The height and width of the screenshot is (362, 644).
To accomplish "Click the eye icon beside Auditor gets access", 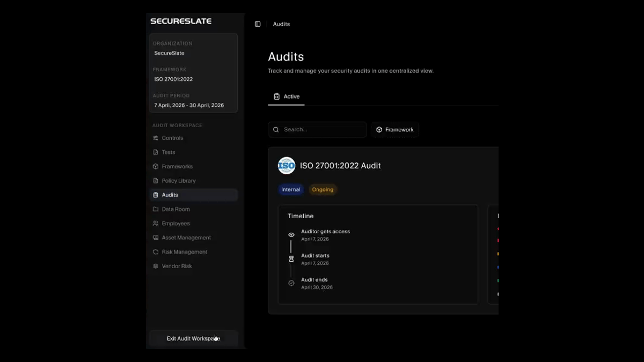I will click(x=291, y=235).
